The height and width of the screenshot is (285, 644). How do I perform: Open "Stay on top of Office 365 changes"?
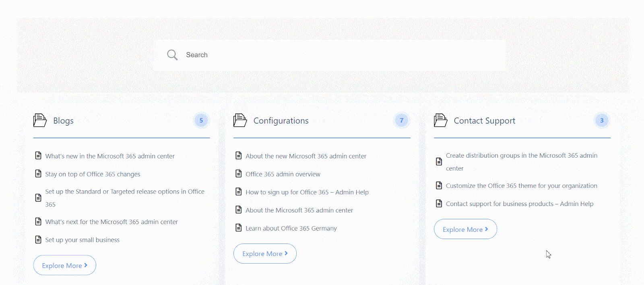click(x=93, y=174)
